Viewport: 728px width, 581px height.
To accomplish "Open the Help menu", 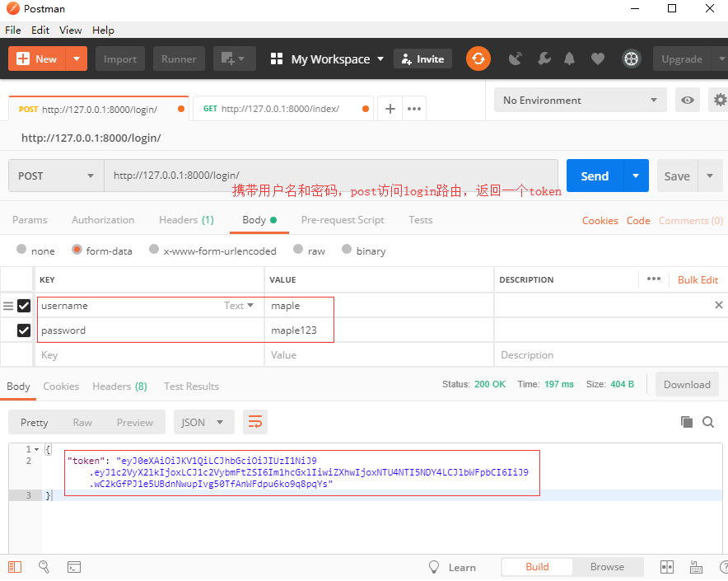I will [103, 30].
